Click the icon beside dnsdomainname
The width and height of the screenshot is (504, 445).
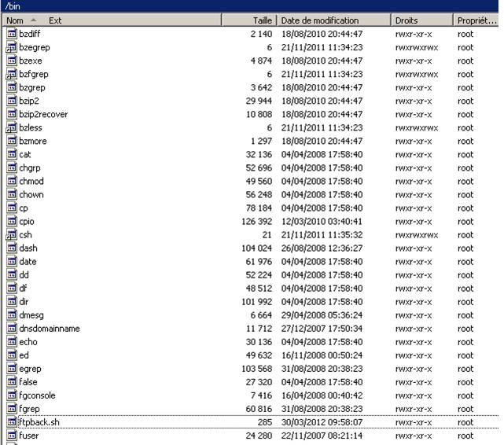pyautogui.click(x=11, y=329)
